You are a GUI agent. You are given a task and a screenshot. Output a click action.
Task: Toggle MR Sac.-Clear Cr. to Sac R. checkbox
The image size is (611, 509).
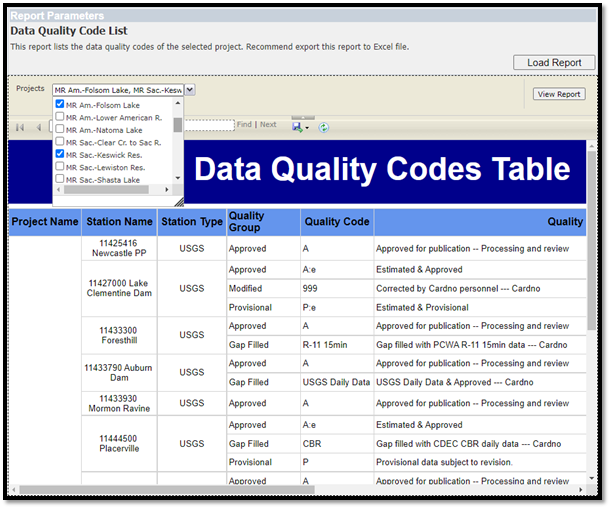tap(60, 141)
